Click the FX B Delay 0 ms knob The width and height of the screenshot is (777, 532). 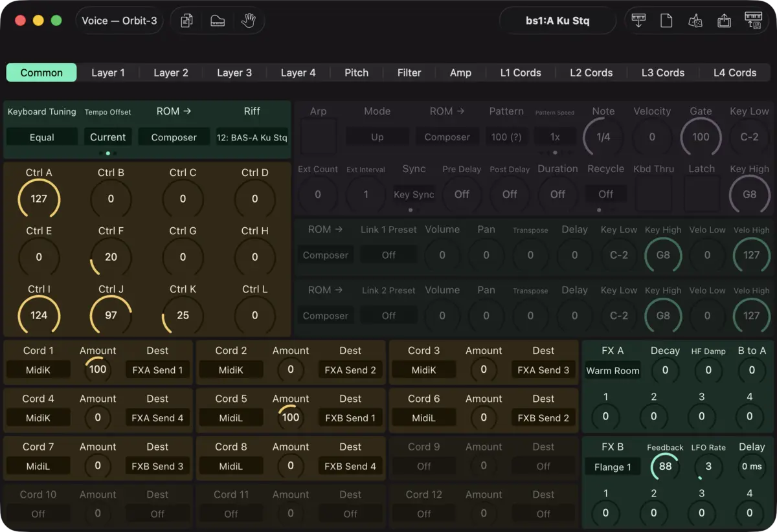pos(752,466)
